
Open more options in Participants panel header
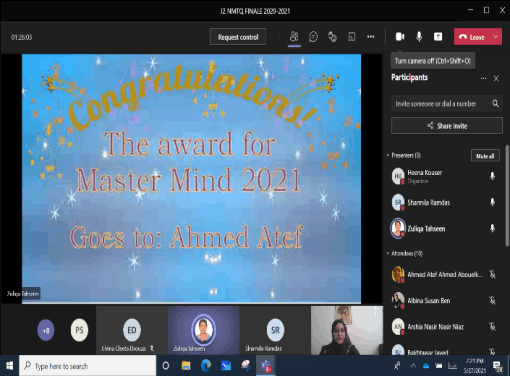tap(483, 78)
